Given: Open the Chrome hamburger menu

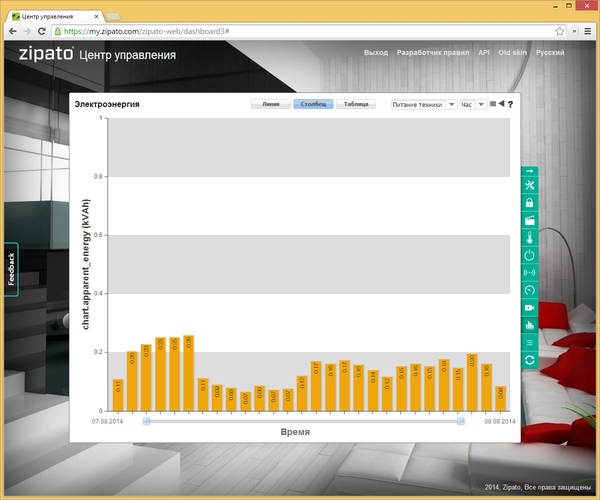Looking at the screenshot, I should point(588,31).
